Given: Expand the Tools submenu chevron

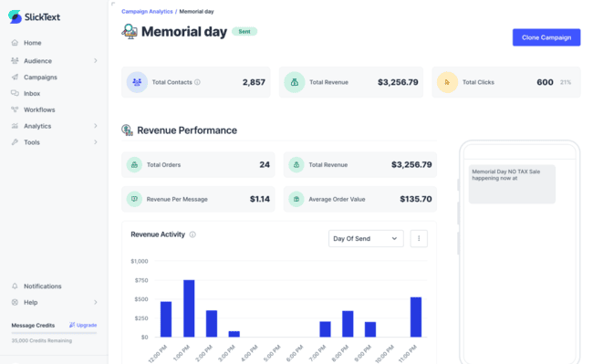Looking at the screenshot, I should point(95,141).
